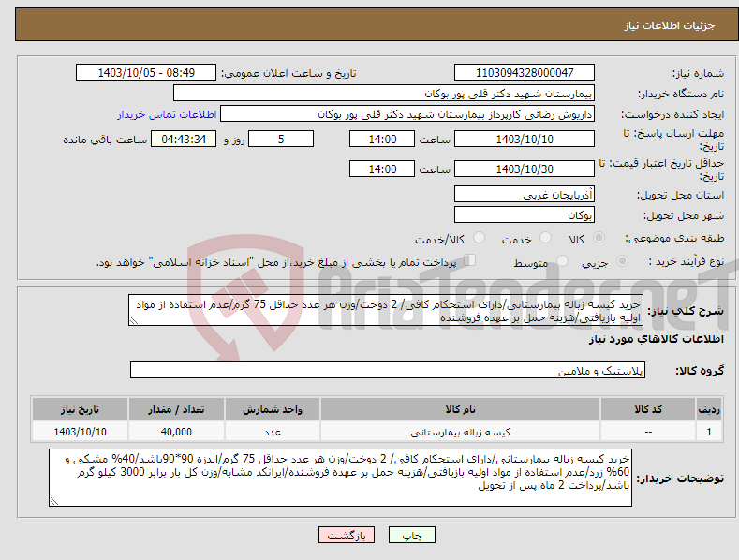Click the ردیف column header
The width and height of the screenshot is (739, 560).
point(709,409)
